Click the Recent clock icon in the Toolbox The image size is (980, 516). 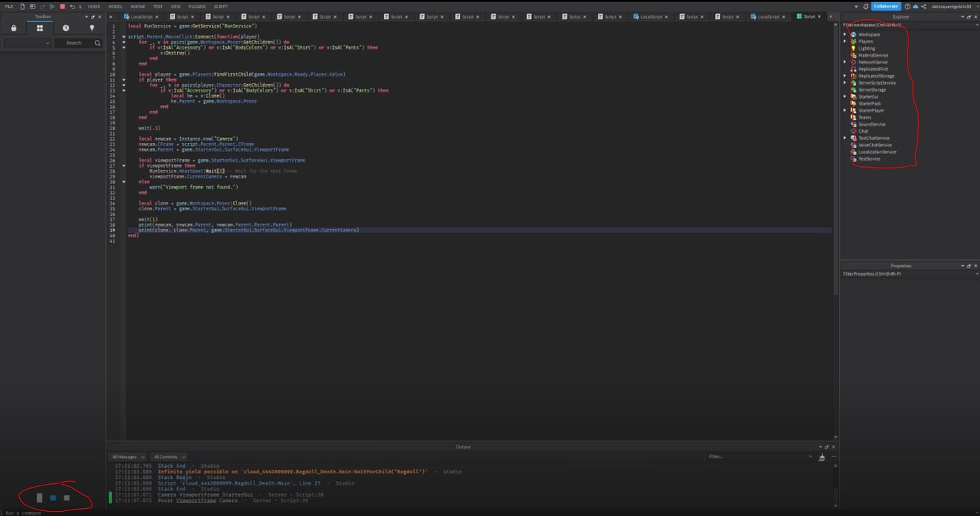(x=65, y=28)
